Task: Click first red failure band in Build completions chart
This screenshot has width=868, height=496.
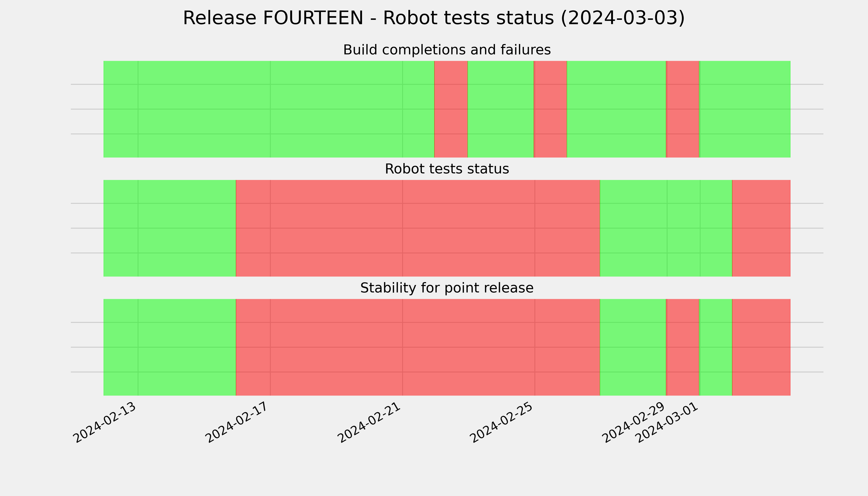Action: pos(451,109)
